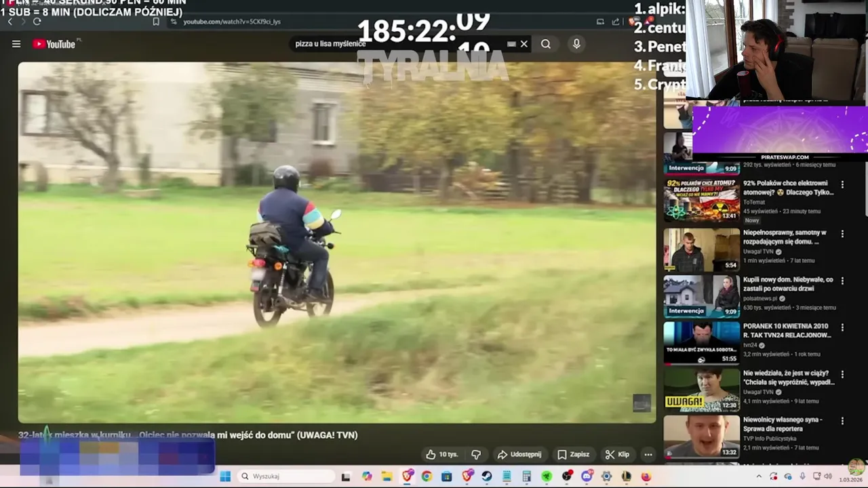Open Razer app from the taskbar

coord(547,476)
